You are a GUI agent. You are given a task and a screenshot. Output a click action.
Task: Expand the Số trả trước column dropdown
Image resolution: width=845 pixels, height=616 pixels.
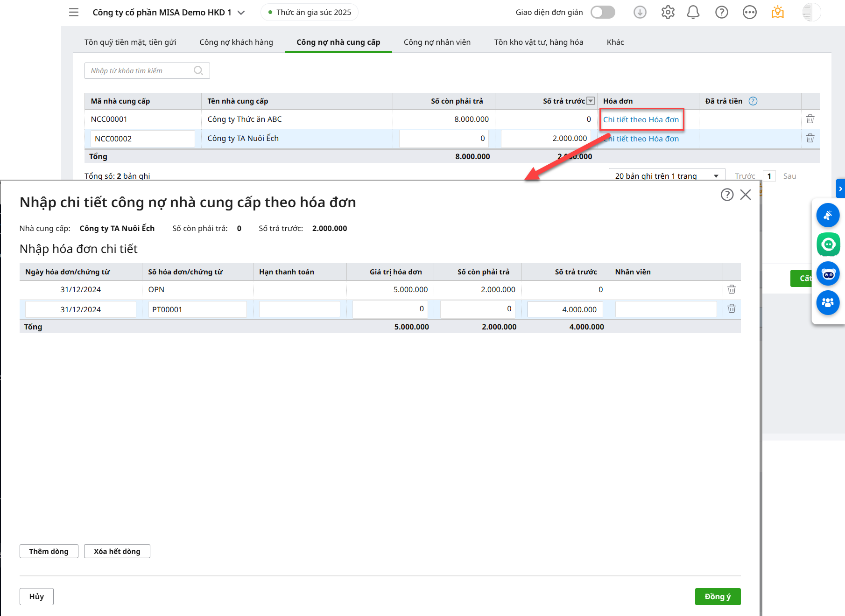click(x=591, y=101)
